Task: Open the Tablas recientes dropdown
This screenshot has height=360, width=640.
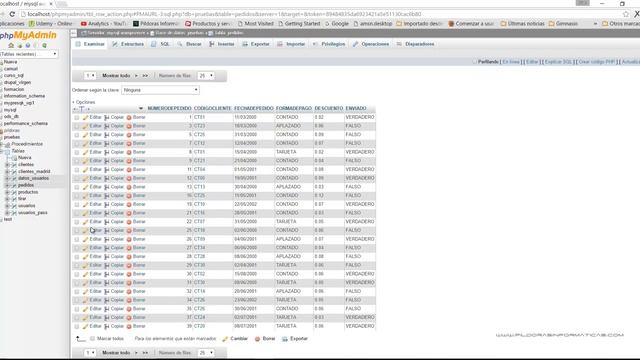Action: [x=29, y=54]
